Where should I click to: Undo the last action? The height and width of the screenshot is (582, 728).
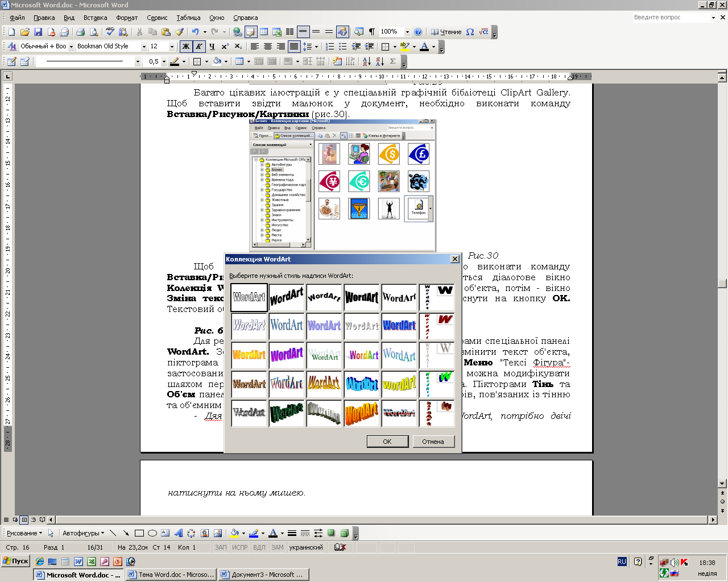196,32
